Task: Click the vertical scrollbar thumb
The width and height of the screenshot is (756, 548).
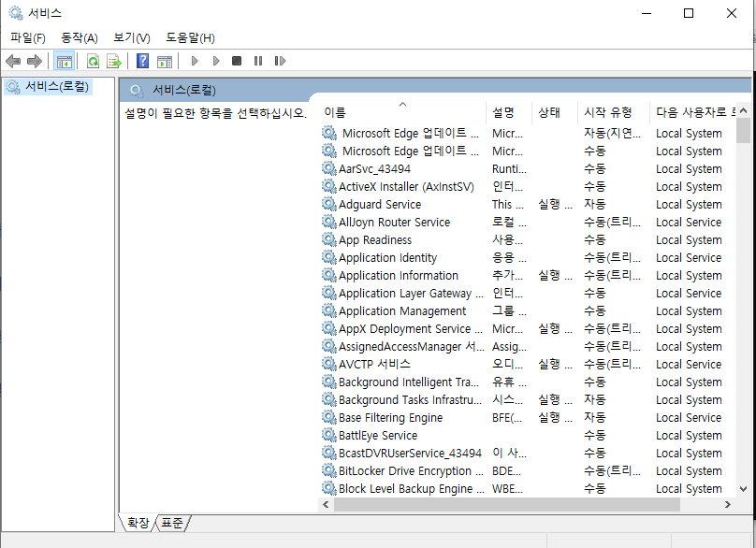Action: point(744,131)
